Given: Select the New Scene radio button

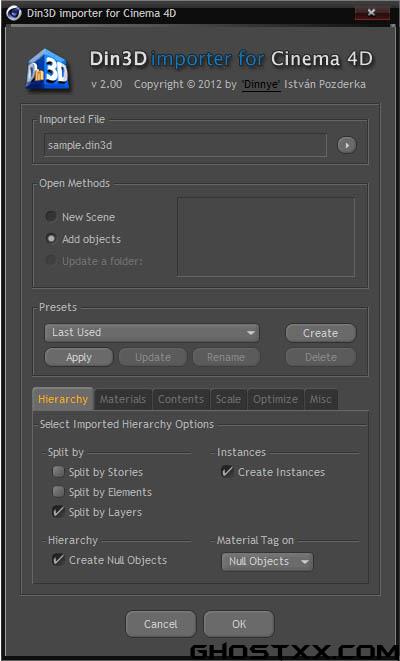Looking at the screenshot, I should (51, 217).
